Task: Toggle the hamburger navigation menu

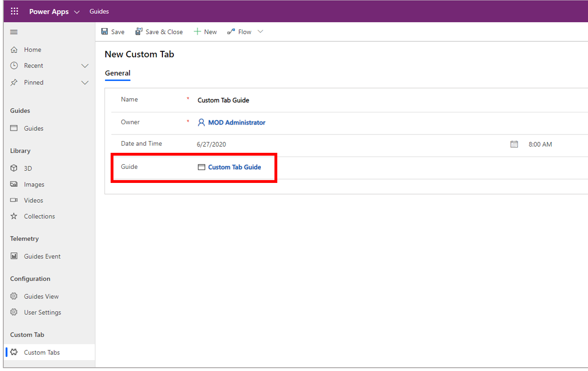Action: pyautogui.click(x=14, y=32)
